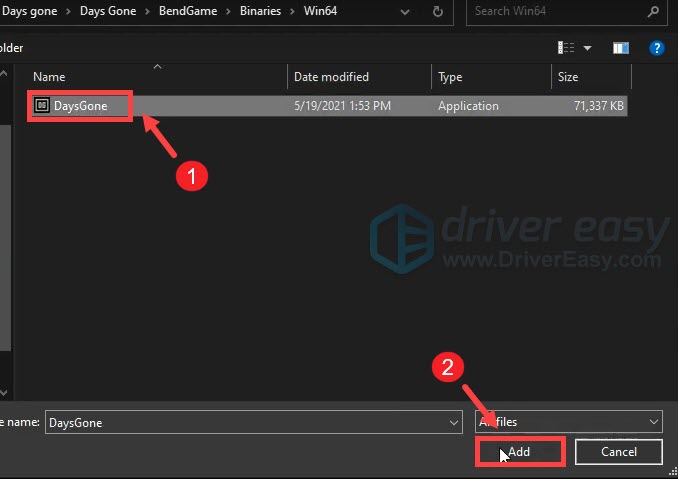Viewport: 678px width, 479px height.
Task: Click the DaysGone file icon
Action: tap(42, 105)
